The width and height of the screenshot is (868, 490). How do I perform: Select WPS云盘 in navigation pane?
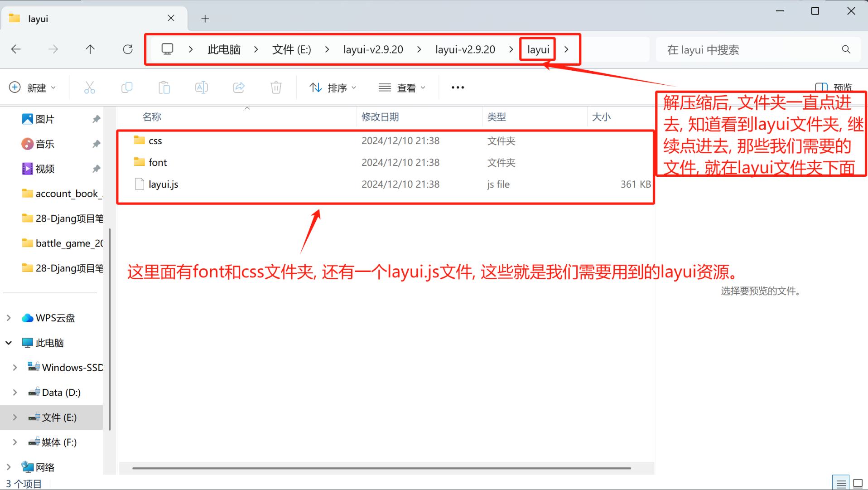[48, 318]
